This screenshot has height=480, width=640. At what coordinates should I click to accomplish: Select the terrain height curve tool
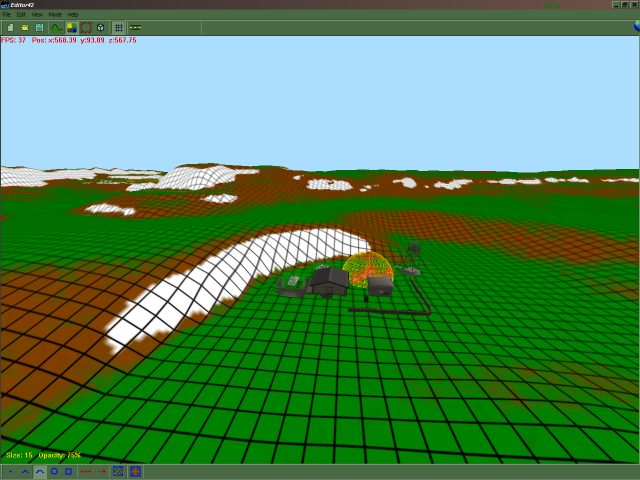coord(56,28)
